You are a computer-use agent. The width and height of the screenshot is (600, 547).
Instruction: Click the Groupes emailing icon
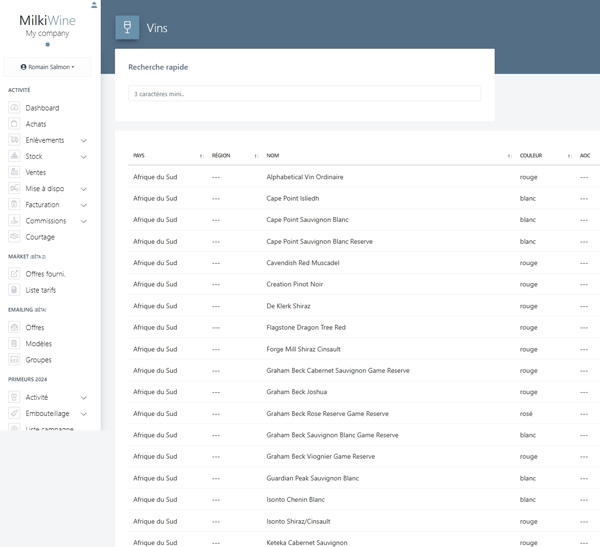coord(14,360)
